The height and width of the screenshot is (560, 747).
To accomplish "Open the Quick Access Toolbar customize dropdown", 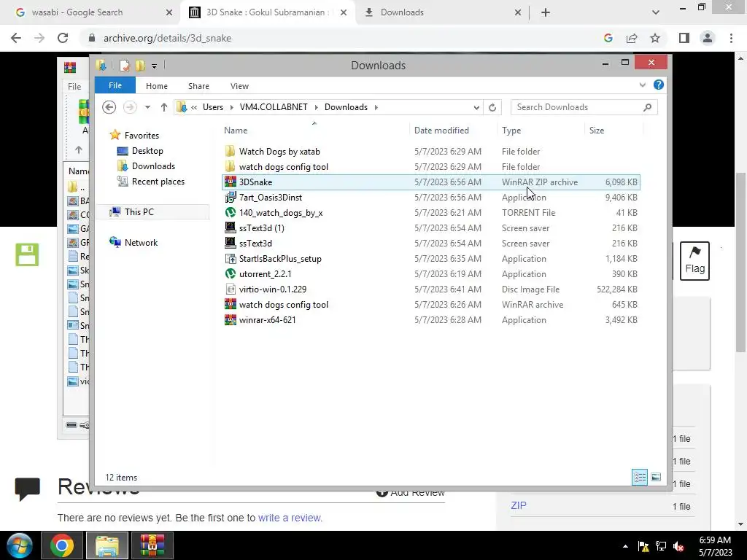I will [155, 66].
